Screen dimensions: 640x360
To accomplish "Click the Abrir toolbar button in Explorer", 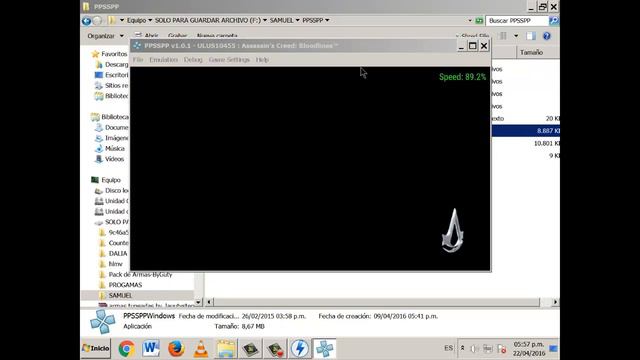I will pos(147,36).
